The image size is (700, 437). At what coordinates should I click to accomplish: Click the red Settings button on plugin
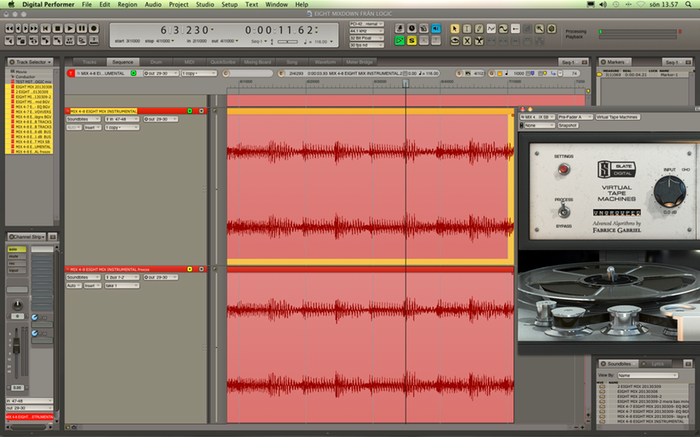click(563, 169)
